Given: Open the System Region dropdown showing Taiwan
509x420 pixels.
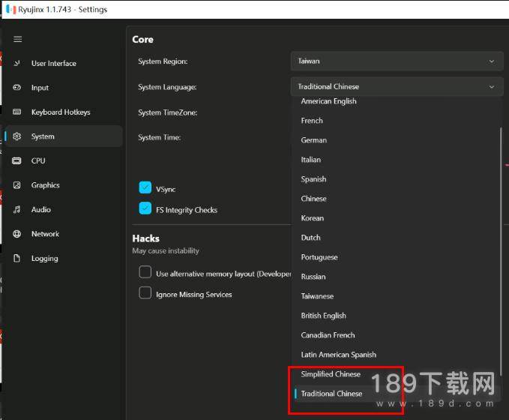Looking at the screenshot, I should tap(397, 61).
